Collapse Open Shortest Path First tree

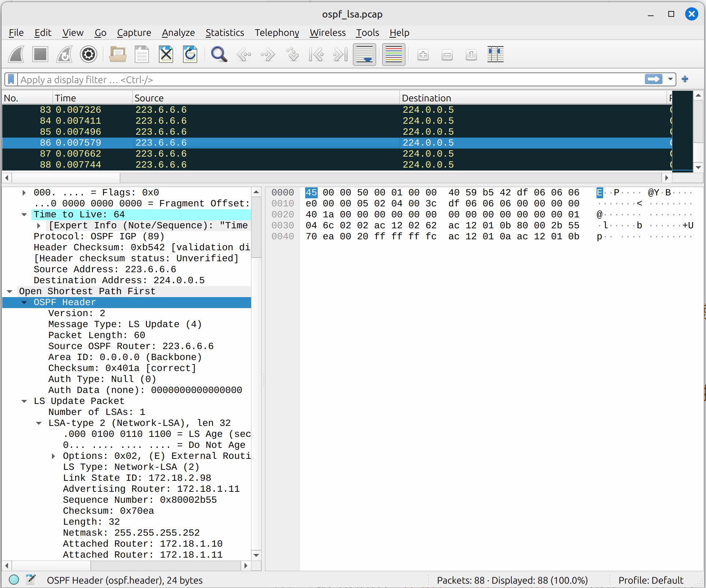click(x=10, y=291)
